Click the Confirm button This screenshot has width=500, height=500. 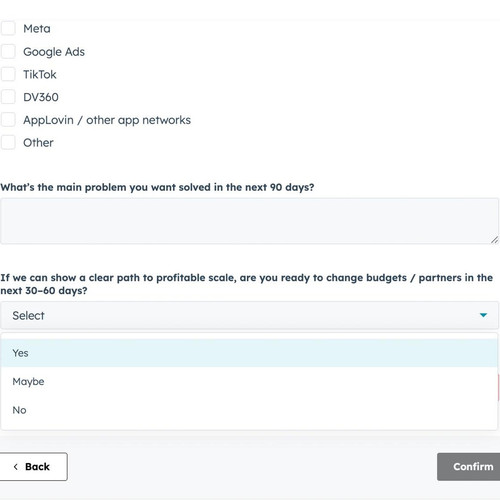pos(469,467)
